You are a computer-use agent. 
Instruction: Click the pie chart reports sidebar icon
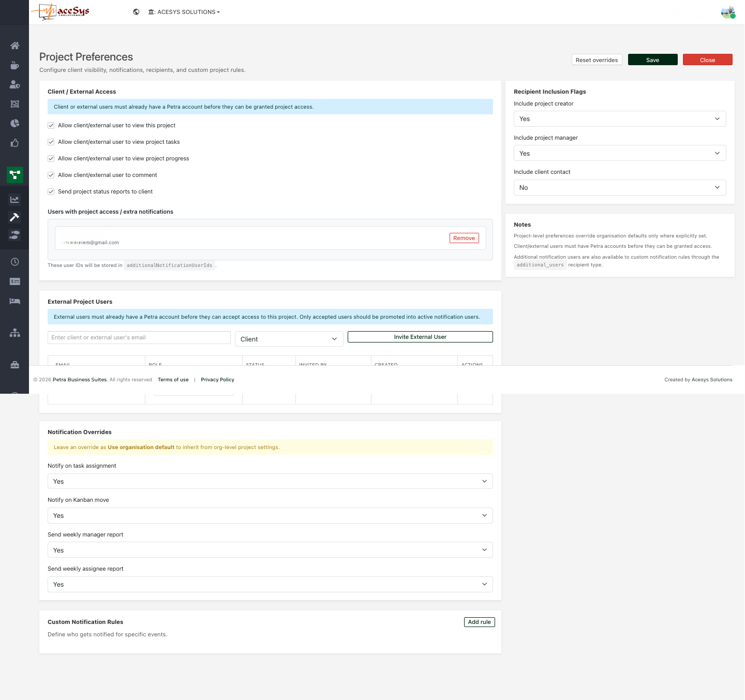coord(14,123)
